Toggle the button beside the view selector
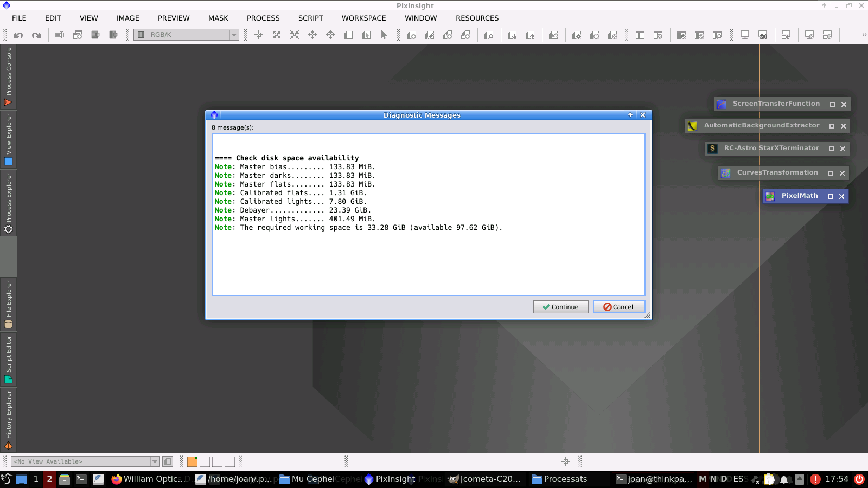 [168, 461]
